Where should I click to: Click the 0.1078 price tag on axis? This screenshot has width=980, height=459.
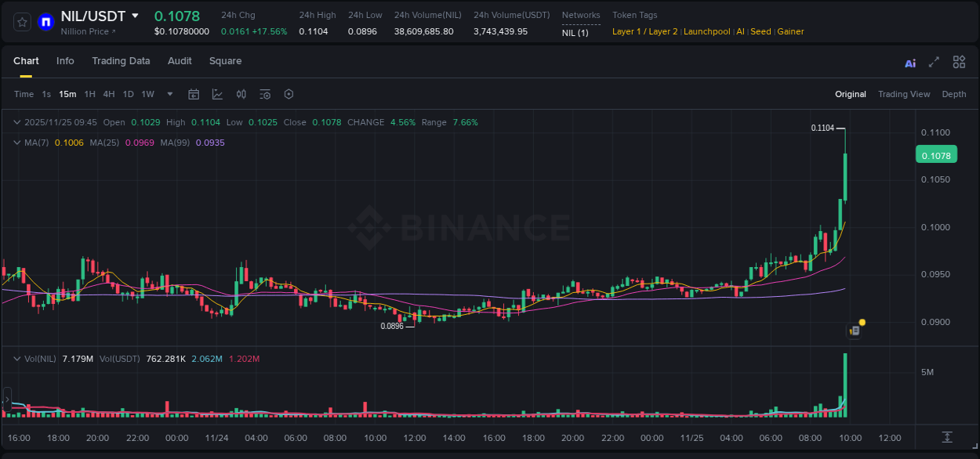936,155
